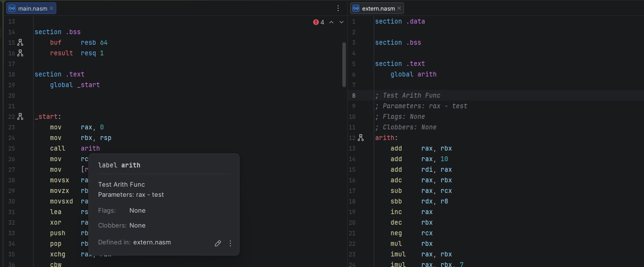644x267 pixels.
Task: Click the red error indicator showing 4
Action: (318, 22)
